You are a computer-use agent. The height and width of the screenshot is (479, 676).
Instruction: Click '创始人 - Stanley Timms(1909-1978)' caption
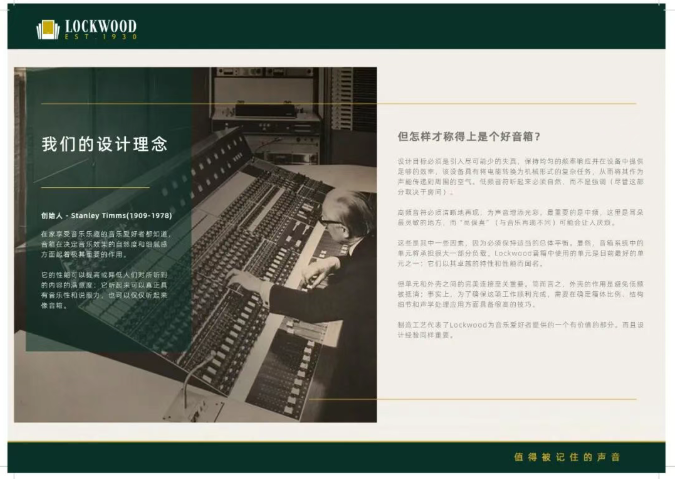point(106,216)
